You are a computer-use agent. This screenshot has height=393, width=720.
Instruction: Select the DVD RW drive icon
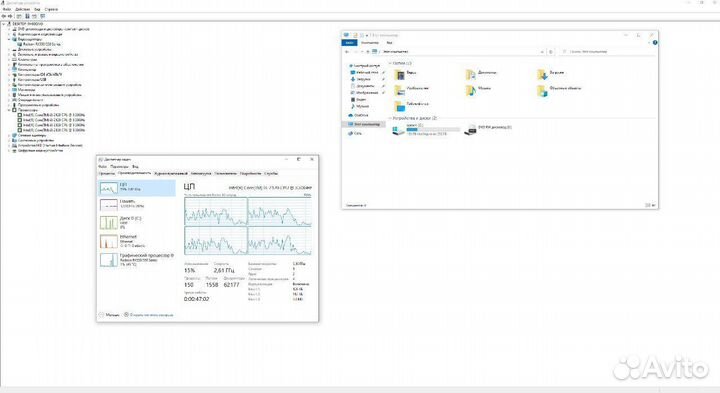[470, 130]
